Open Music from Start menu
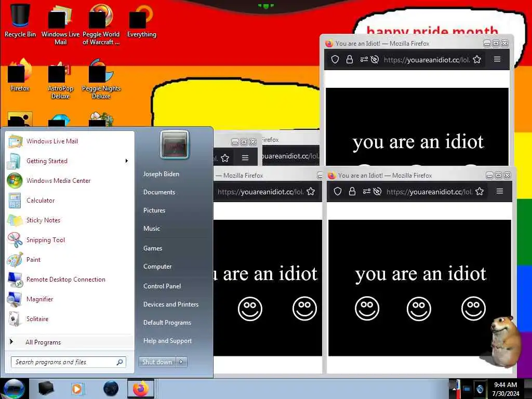The image size is (532, 399). (152, 229)
